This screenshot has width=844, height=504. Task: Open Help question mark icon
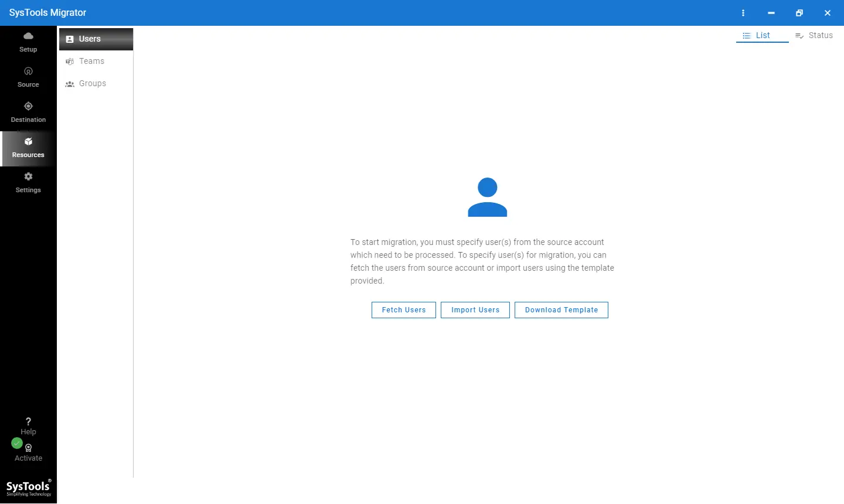(x=28, y=421)
